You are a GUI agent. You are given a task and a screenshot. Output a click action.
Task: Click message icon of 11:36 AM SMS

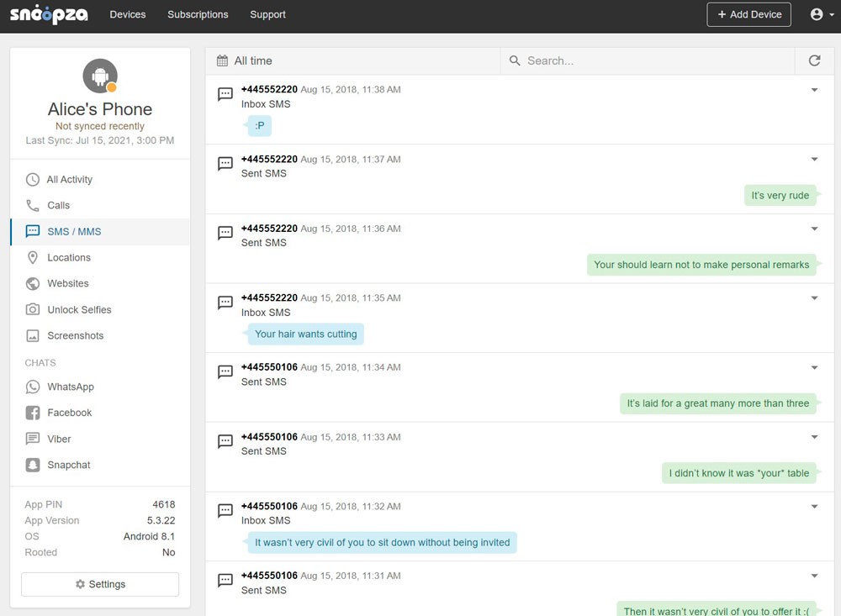pyautogui.click(x=225, y=233)
